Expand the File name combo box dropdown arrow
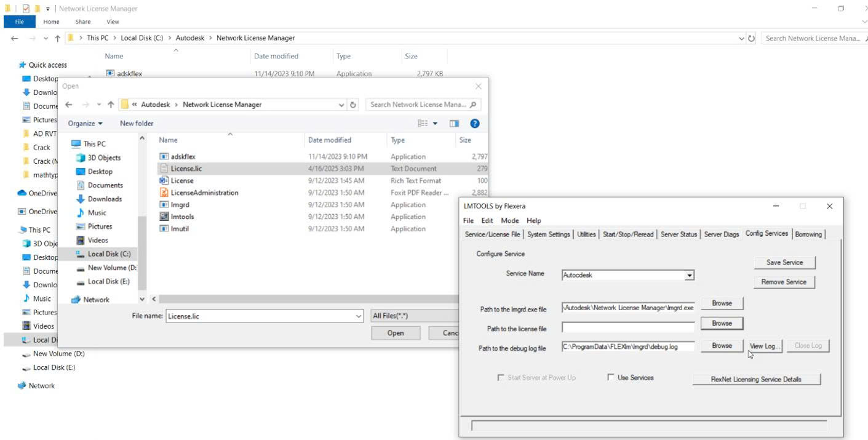868x440 pixels. (359, 316)
